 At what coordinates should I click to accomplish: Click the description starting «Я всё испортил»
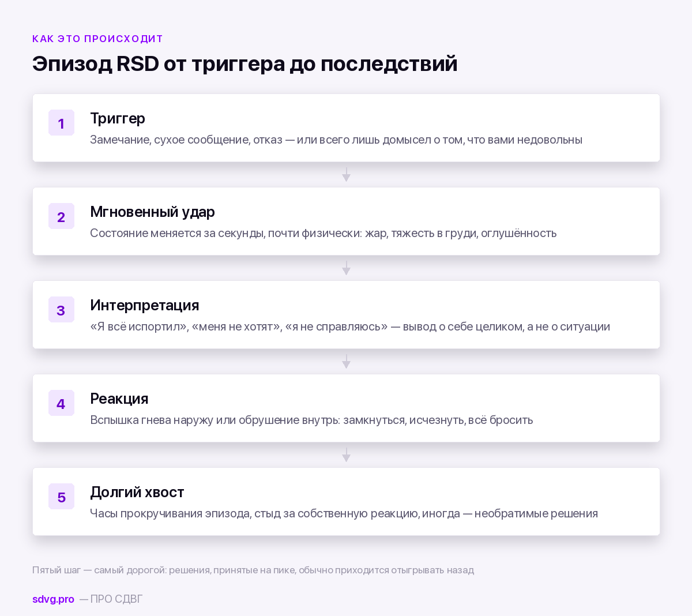click(x=350, y=326)
